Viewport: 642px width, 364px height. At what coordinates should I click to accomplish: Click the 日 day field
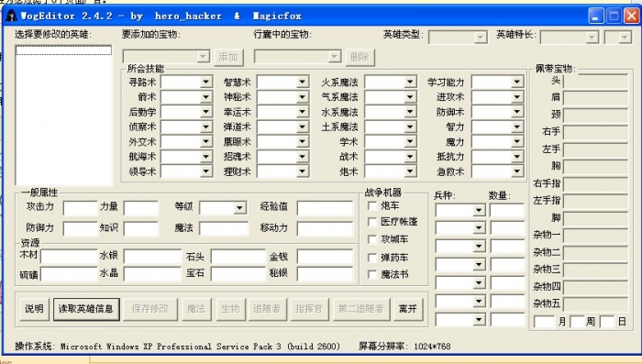[607, 322]
